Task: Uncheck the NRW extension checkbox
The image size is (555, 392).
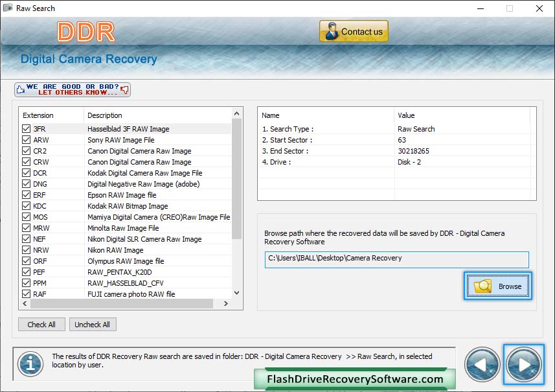Action: click(x=26, y=249)
